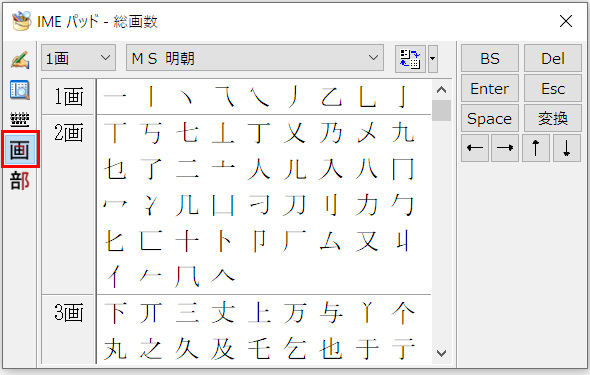The width and height of the screenshot is (590, 375).
Task: Click the 変換 button
Action: (x=553, y=118)
